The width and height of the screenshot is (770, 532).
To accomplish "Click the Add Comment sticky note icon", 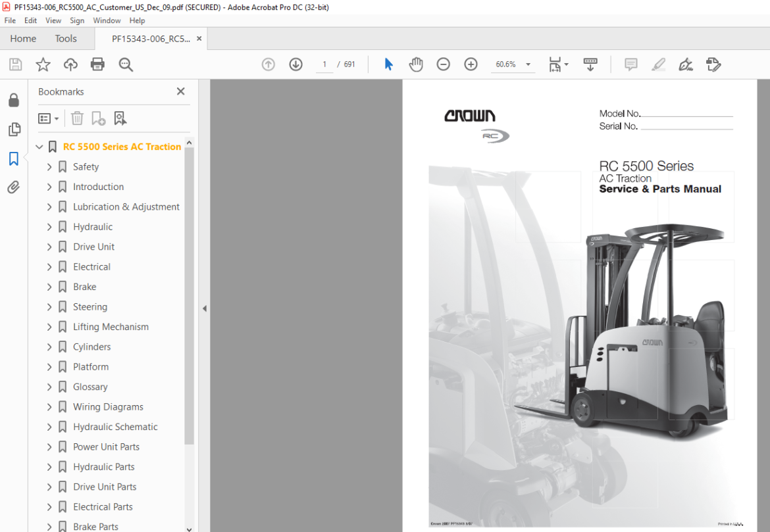I will 631,64.
